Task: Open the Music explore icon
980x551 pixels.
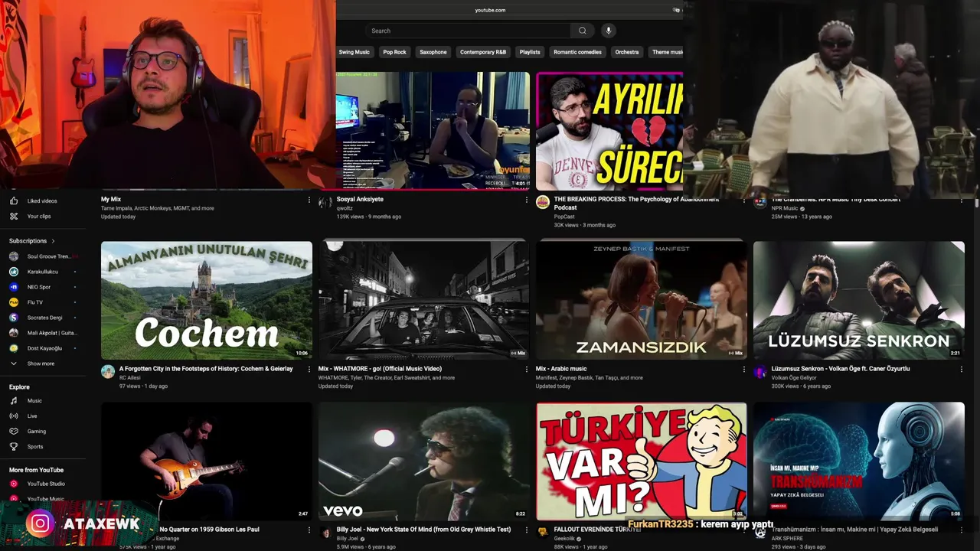Action: 14,401
